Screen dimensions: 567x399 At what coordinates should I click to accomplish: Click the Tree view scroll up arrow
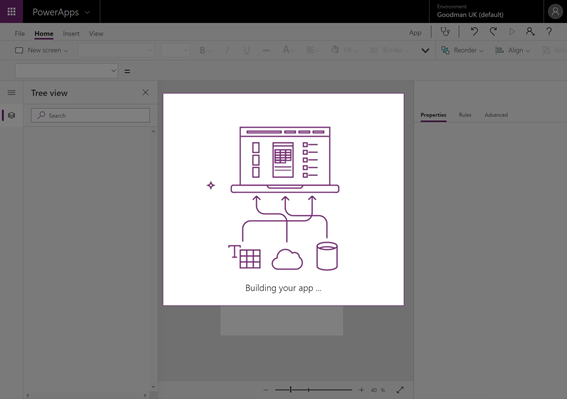153,131
